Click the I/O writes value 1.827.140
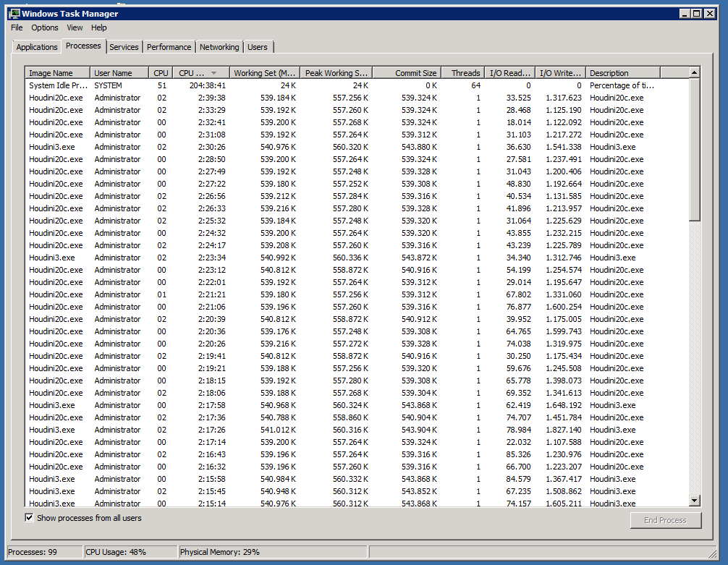Image resolution: width=728 pixels, height=565 pixels. click(x=564, y=430)
